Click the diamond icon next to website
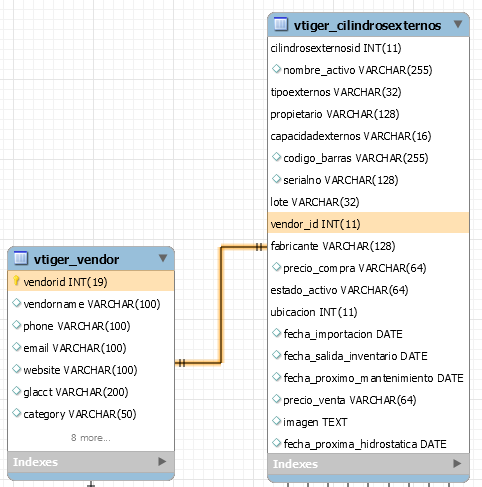 [16, 369]
